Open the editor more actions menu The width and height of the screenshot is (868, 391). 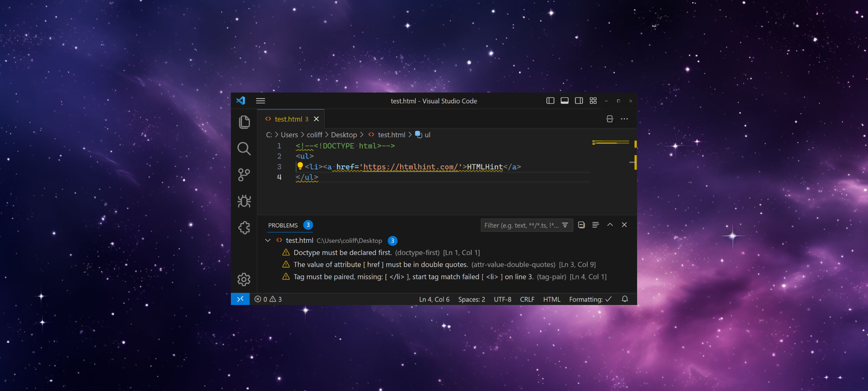point(624,119)
